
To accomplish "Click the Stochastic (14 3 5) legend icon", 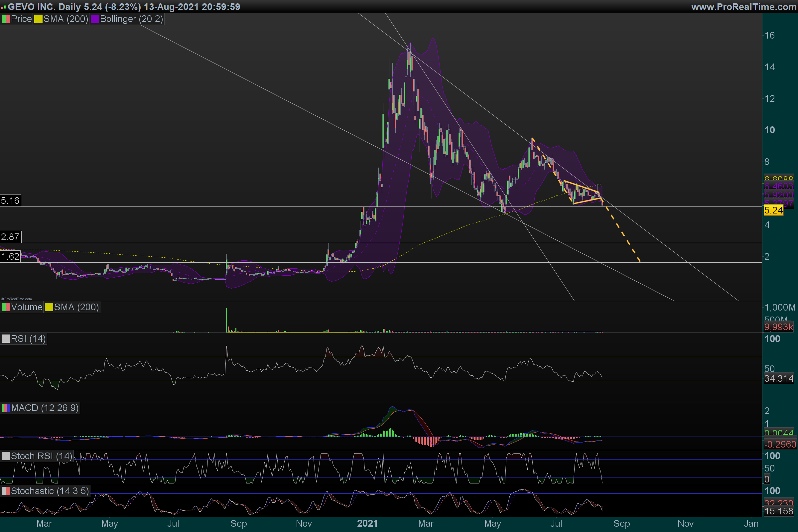I will (6, 491).
